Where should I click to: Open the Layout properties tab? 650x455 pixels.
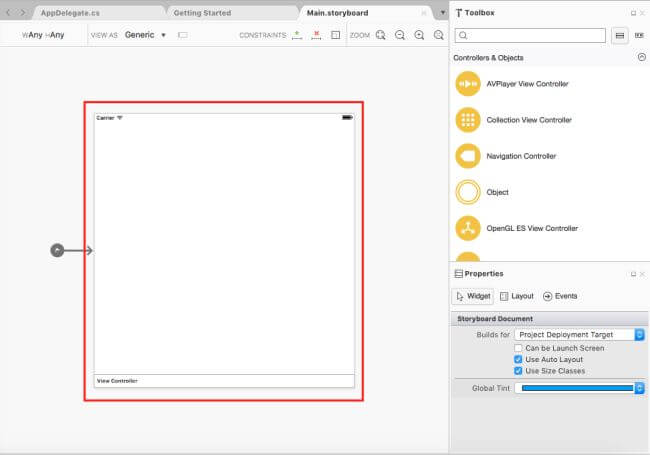(x=517, y=296)
